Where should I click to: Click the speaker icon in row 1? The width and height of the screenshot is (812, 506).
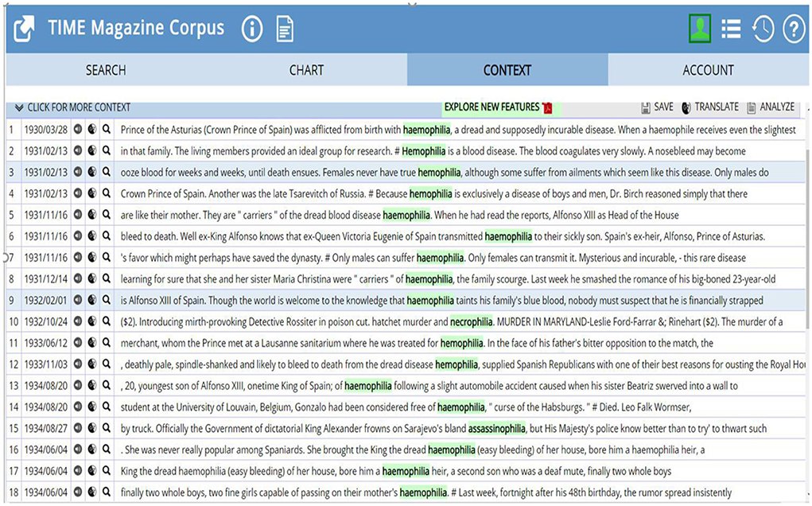tap(78, 130)
